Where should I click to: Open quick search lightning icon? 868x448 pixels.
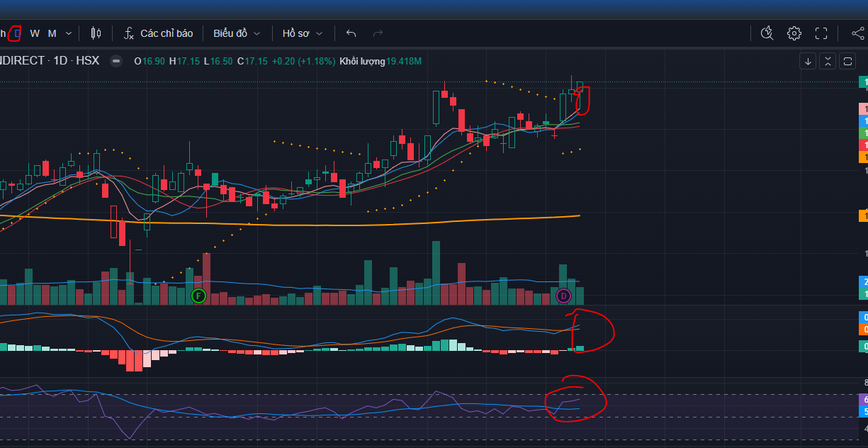pos(767,33)
